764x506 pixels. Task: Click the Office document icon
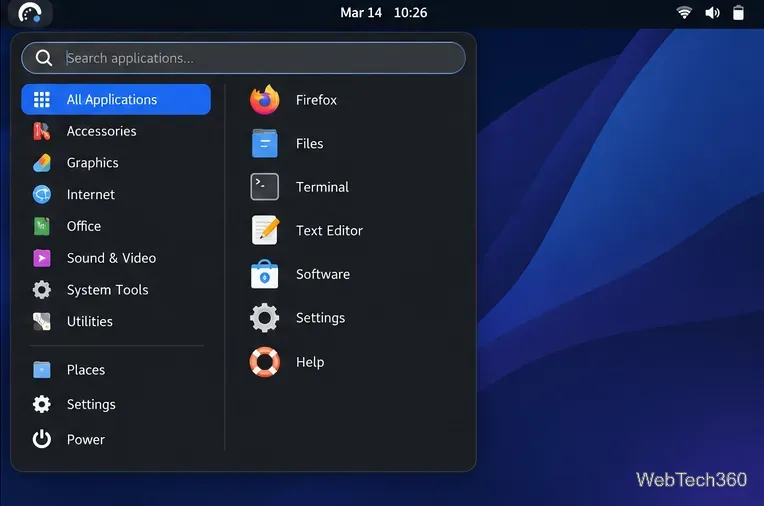(x=42, y=226)
